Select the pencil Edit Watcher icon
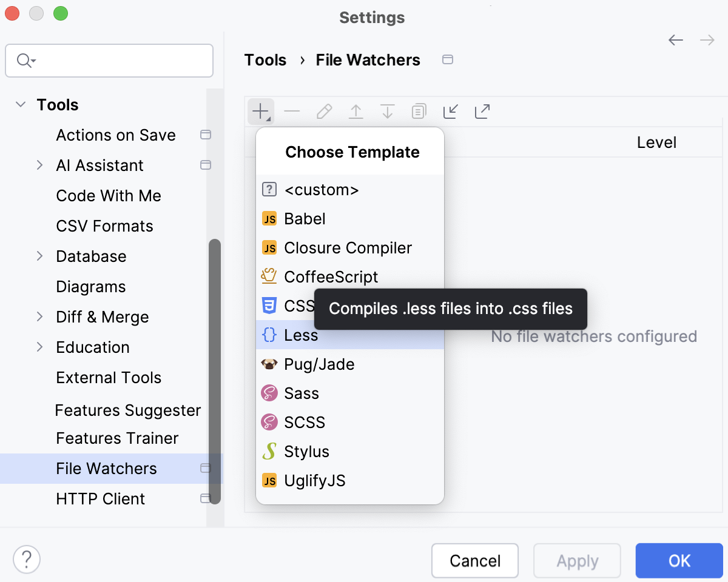Viewport: 728px width, 582px height. pyautogui.click(x=324, y=111)
